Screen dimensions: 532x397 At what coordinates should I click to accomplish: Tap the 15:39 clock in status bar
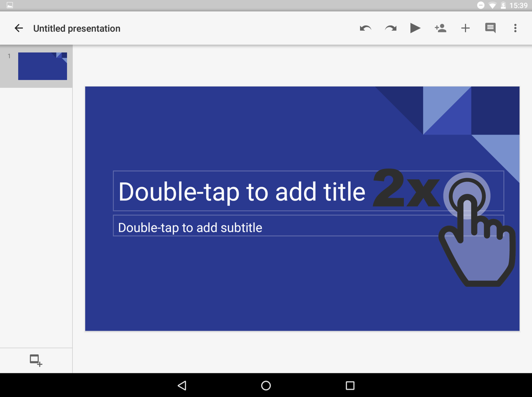tap(518, 5)
